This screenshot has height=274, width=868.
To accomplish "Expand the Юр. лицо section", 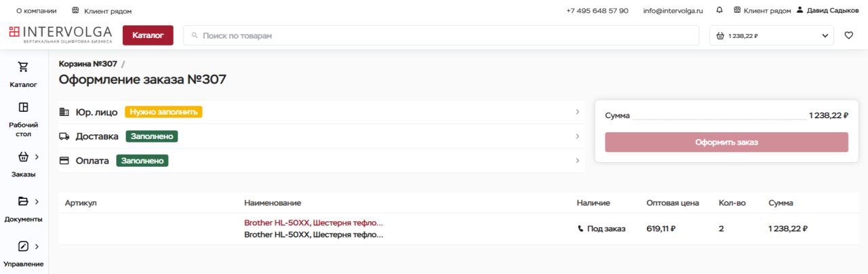I will (x=321, y=112).
